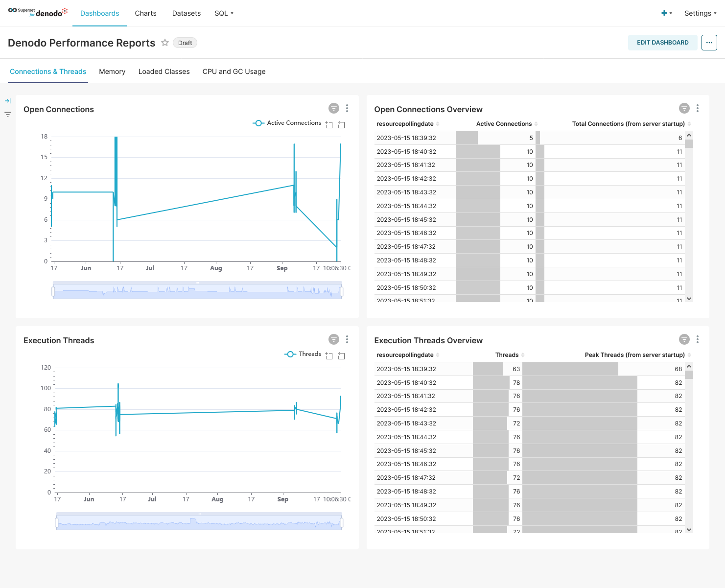The width and height of the screenshot is (725, 588).
Task: Click right handle of Execution Threads range slider
Action: 342,522
